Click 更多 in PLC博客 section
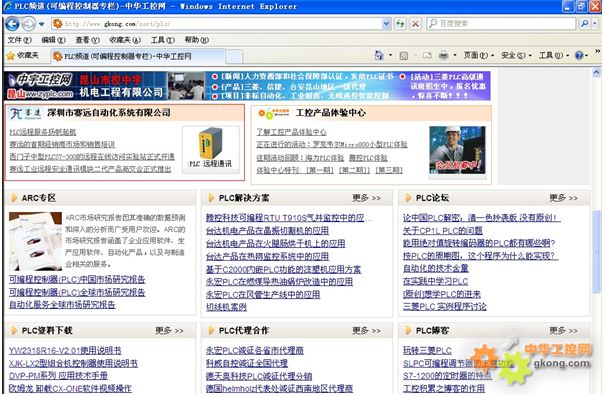This screenshot has width=605, height=395. click(563, 331)
